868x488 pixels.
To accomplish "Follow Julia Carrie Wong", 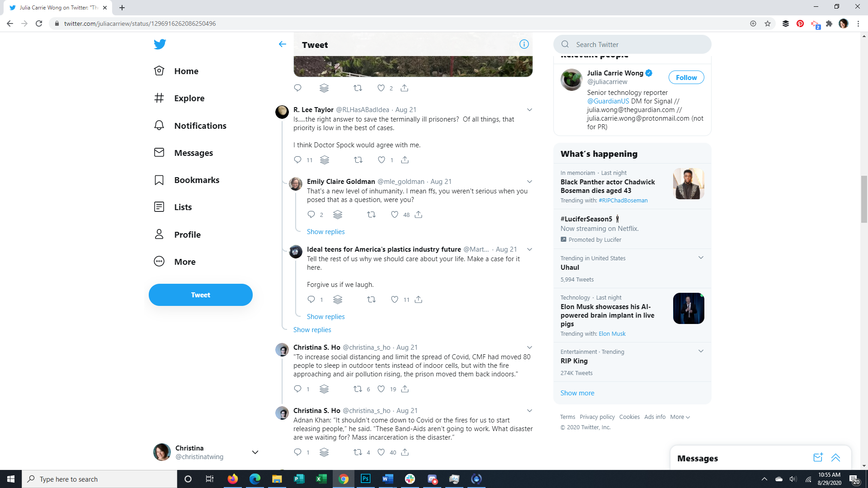I will coord(686,78).
